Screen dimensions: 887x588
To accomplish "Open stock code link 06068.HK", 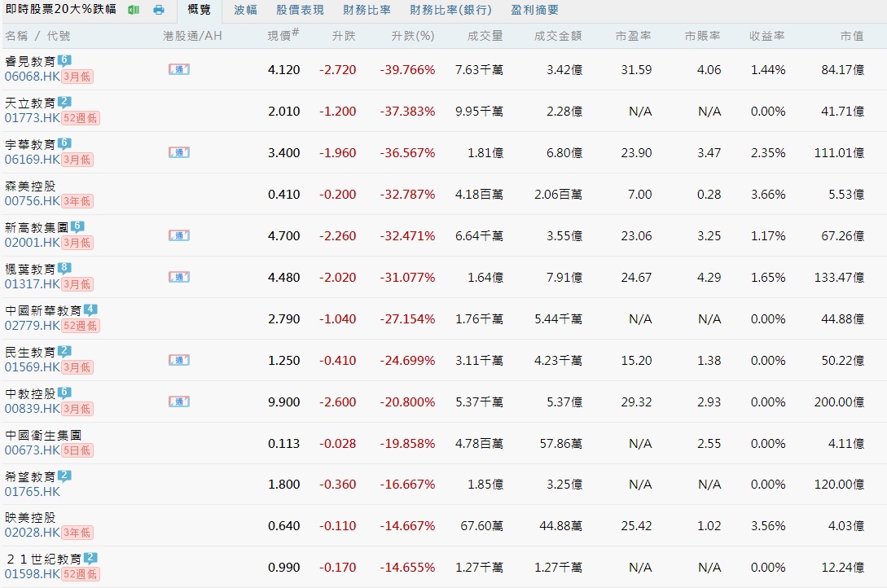I will click(33, 77).
